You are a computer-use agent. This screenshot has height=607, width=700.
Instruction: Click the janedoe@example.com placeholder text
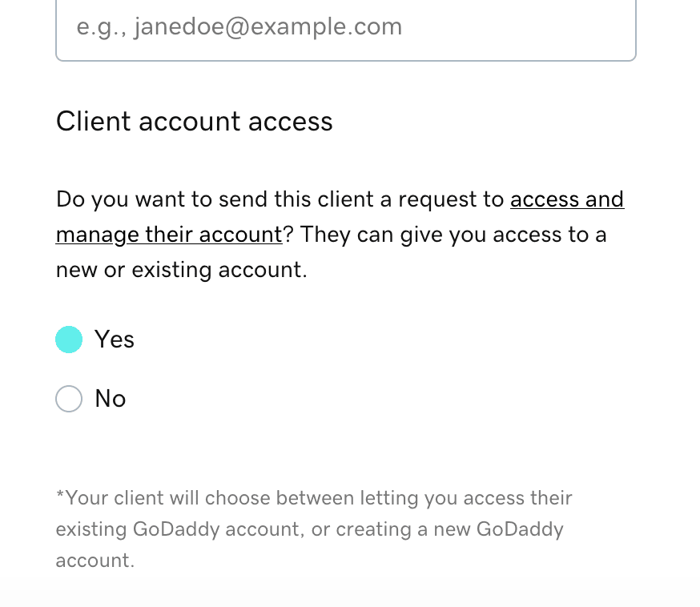pyautogui.click(x=239, y=28)
